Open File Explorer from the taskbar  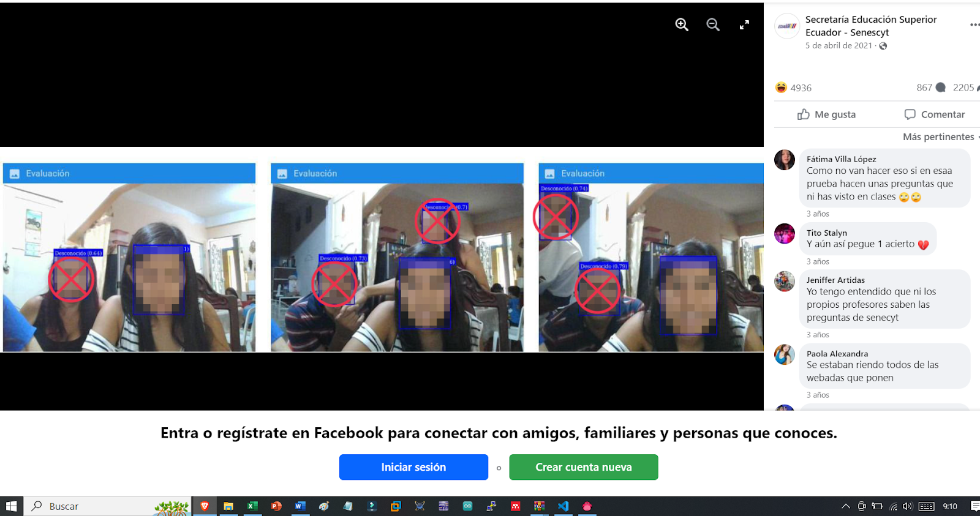point(228,506)
